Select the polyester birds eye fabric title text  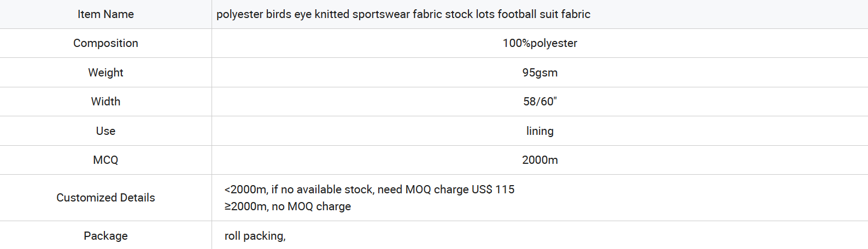pos(403,14)
